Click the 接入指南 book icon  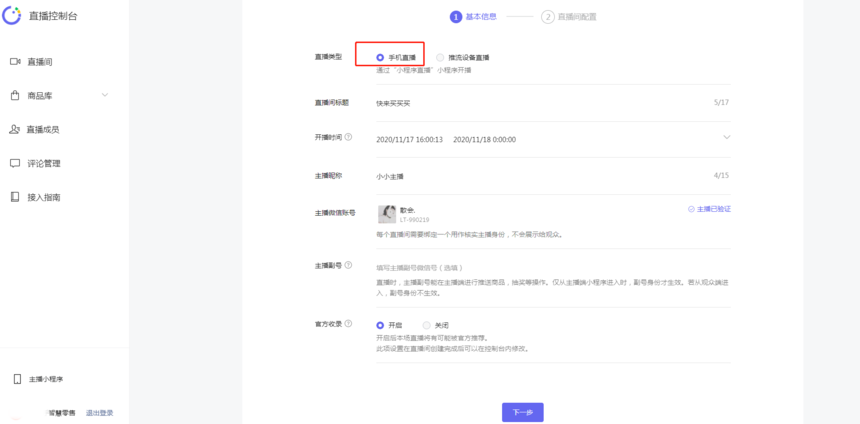(15, 197)
